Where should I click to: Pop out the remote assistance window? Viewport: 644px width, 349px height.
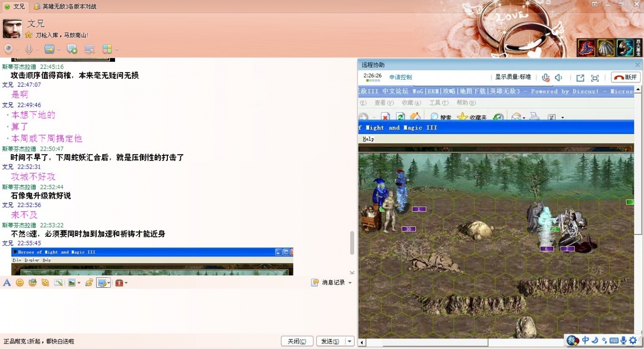[x=580, y=78]
